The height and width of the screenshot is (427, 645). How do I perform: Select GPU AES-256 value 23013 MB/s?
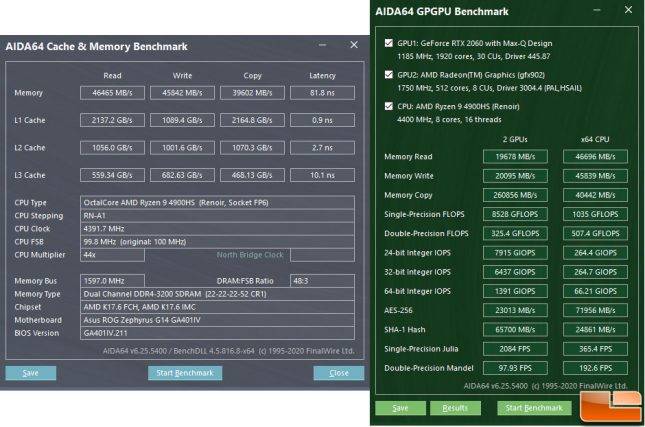coord(515,310)
